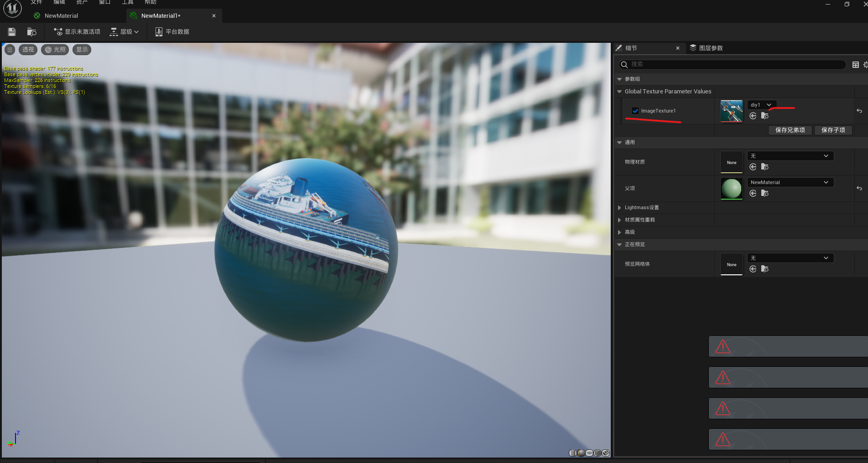Browse icon for Preview Mesh row
The width and height of the screenshot is (868, 463).
coord(765,269)
